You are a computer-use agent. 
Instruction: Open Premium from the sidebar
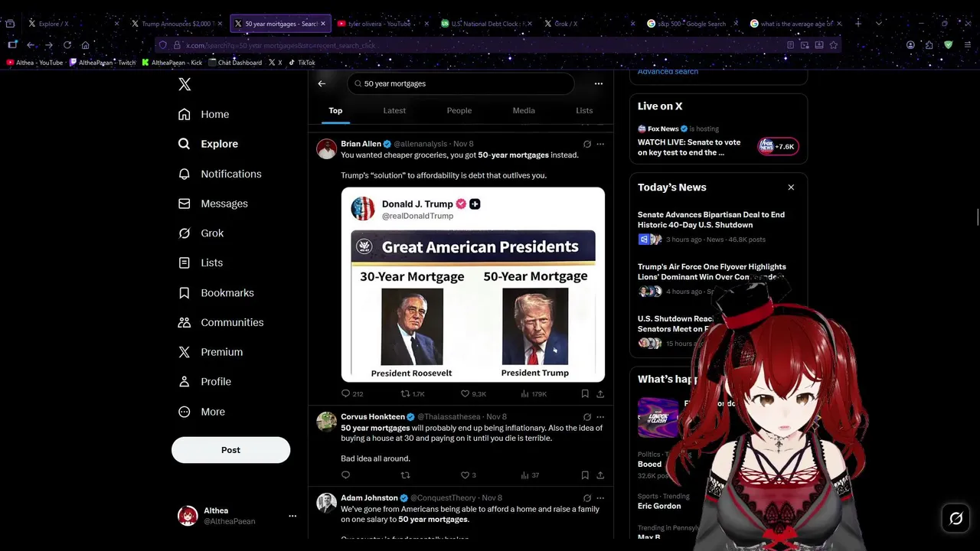(x=210, y=352)
